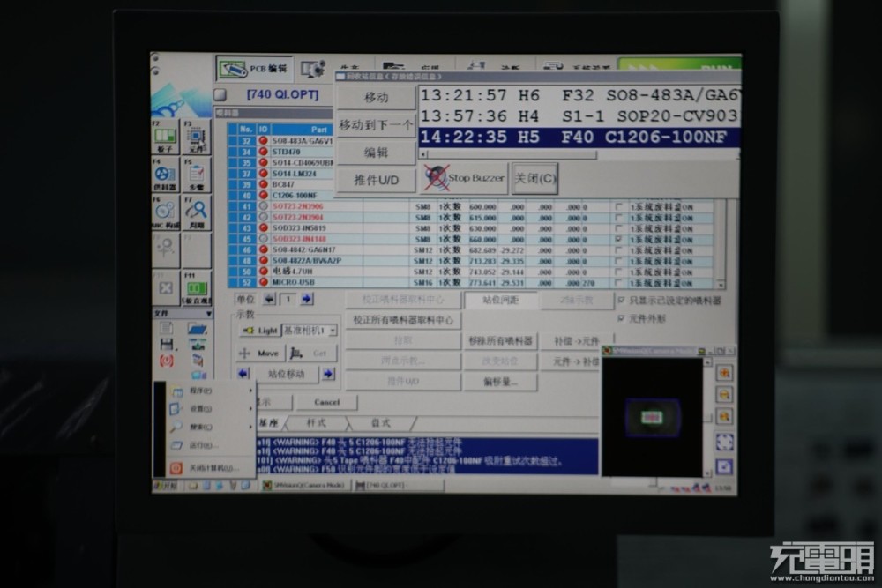Select the F7 magnifier search icon
Image resolution: width=882 pixels, height=588 pixels.
point(196,213)
